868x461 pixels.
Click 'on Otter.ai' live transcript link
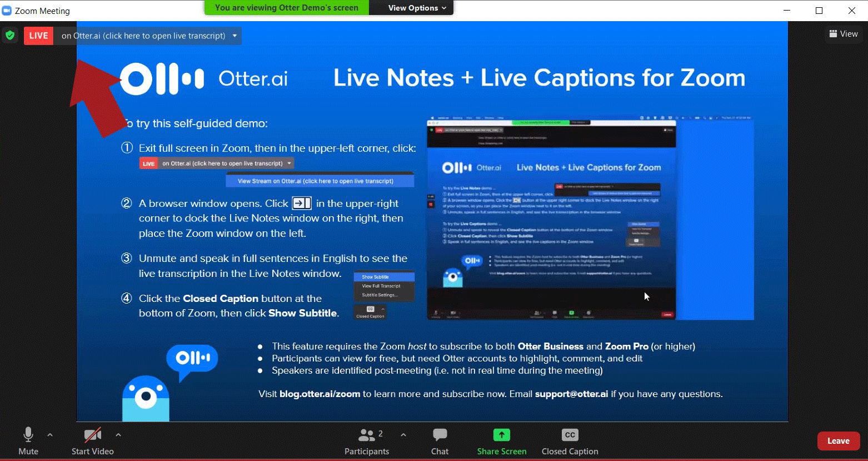coord(143,36)
